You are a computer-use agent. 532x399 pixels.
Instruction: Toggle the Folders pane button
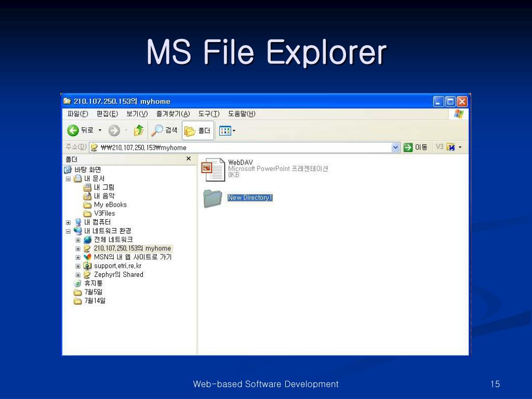198,130
